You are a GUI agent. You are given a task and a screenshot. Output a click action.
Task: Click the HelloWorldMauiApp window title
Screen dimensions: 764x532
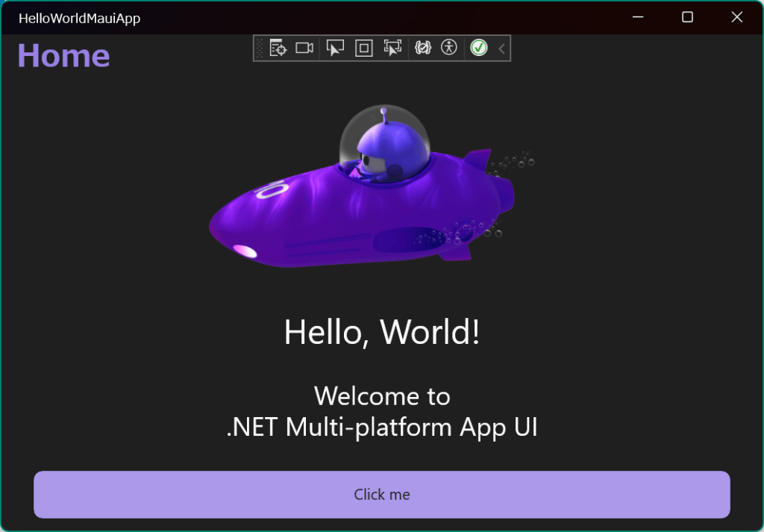(x=79, y=18)
